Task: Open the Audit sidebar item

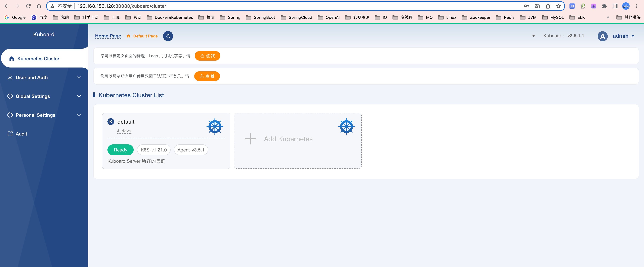Action: coord(44,134)
